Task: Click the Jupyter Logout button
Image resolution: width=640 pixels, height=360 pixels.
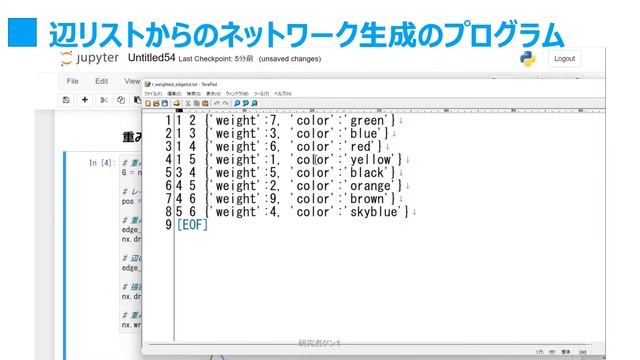Action: tap(564, 59)
